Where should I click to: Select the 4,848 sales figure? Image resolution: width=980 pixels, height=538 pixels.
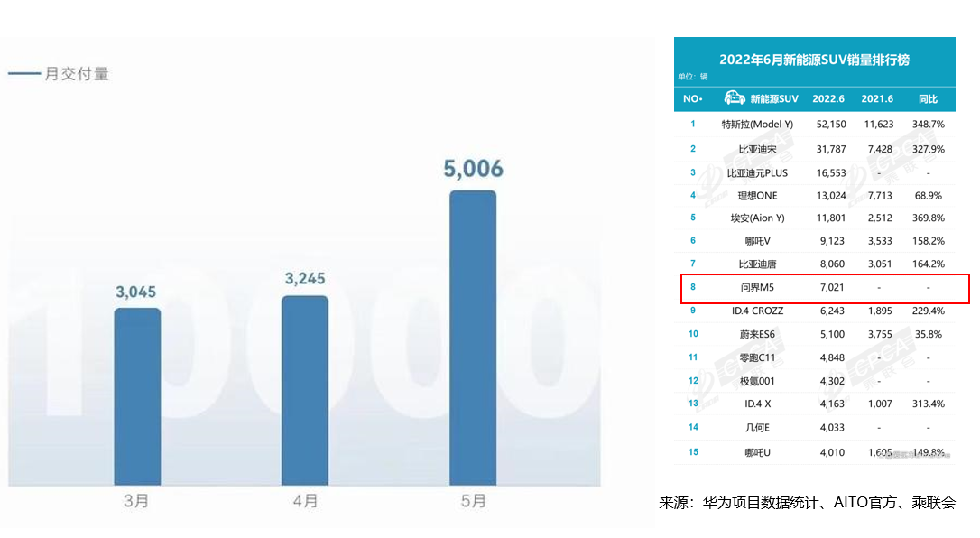833,357
